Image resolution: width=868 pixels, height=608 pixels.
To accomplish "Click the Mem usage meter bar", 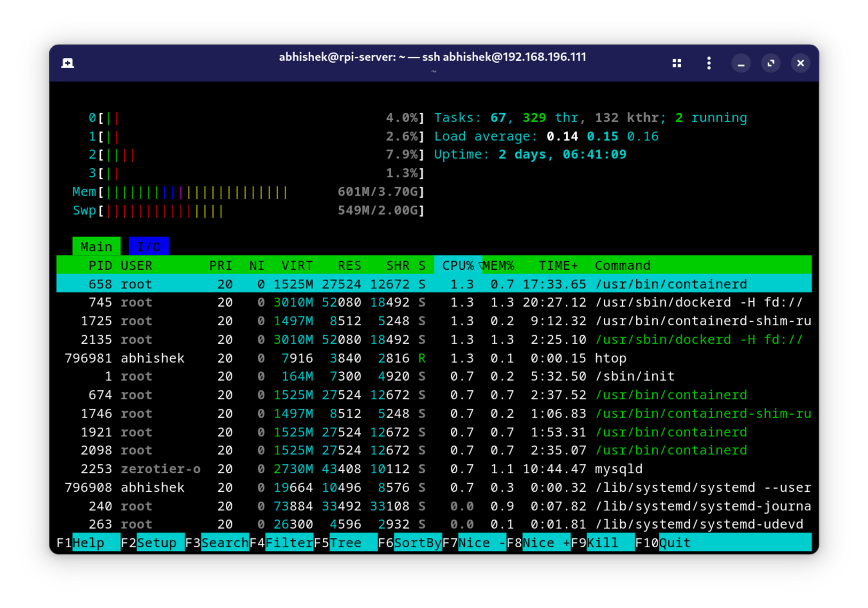I will 195,192.
